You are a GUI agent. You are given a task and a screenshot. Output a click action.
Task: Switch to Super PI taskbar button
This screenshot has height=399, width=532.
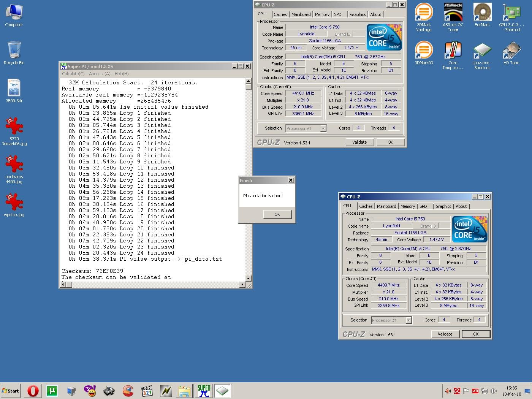click(x=204, y=391)
